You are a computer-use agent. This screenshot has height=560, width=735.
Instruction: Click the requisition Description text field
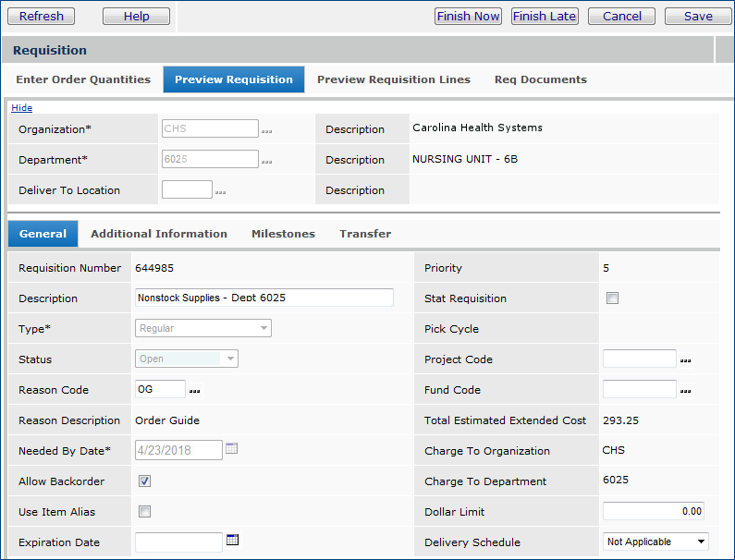click(x=263, y=298)
